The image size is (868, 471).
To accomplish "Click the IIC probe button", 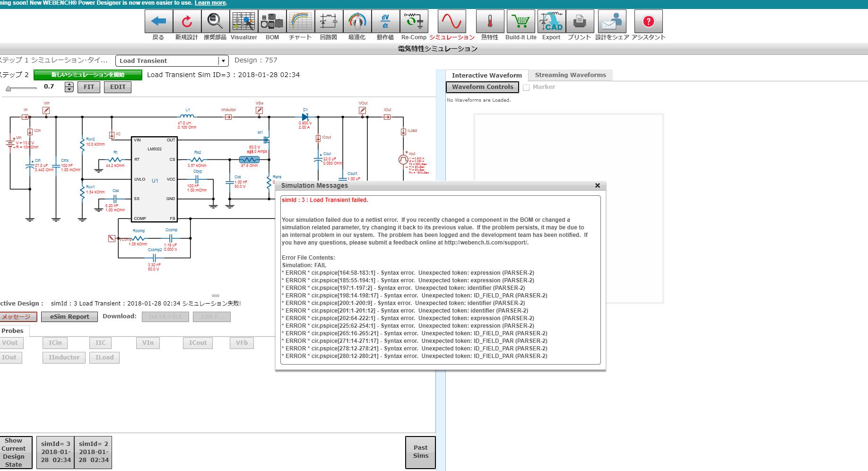I will pos(101,343).
